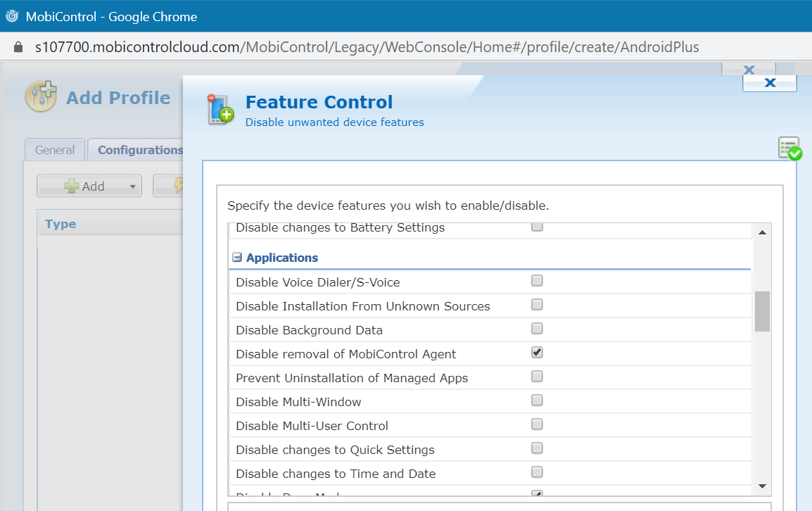Click scroll down arrow in feature list

point(762,486)
